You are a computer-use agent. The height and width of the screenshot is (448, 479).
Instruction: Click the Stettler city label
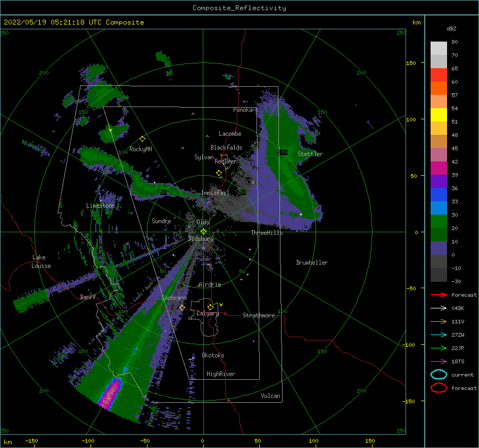310,154
